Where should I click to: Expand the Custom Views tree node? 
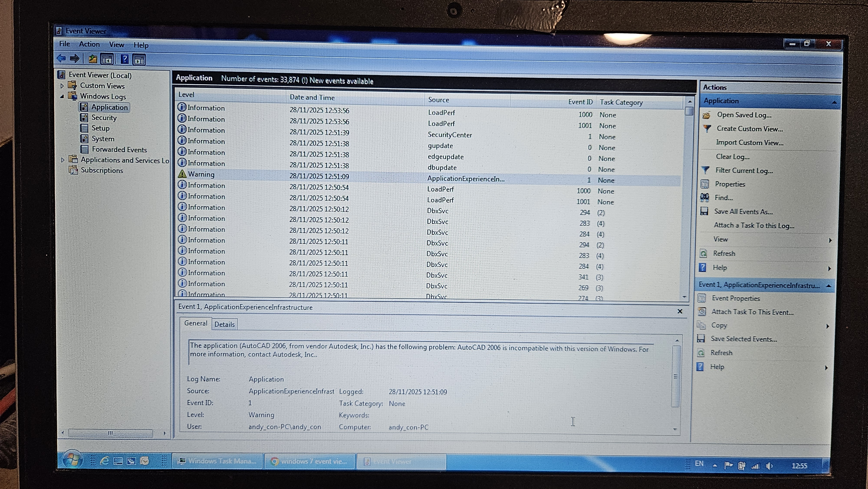[62, 86]
